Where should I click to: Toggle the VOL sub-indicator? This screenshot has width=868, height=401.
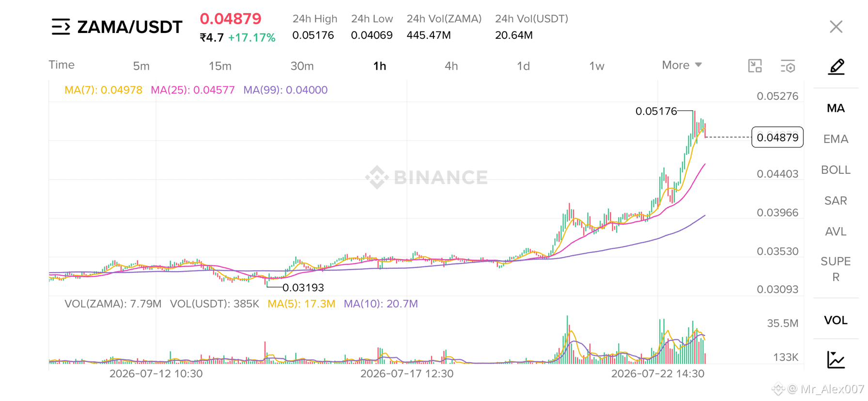pos(836,320)
